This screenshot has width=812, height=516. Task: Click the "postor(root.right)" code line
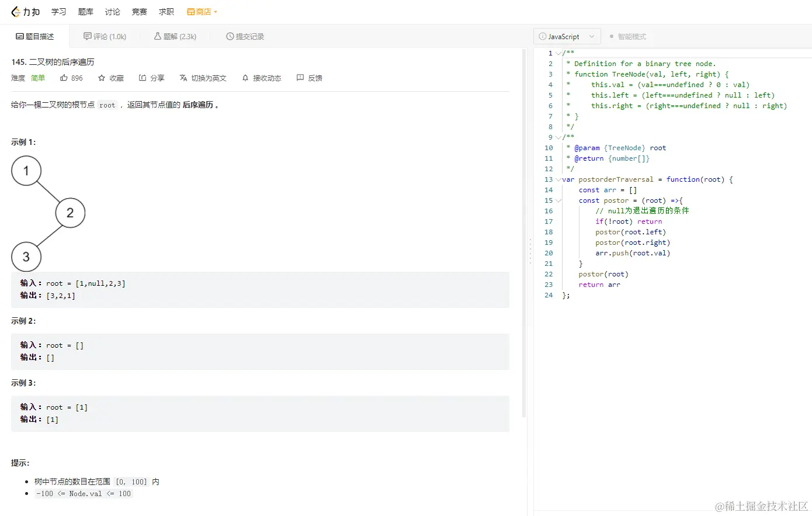pos(633,243)
